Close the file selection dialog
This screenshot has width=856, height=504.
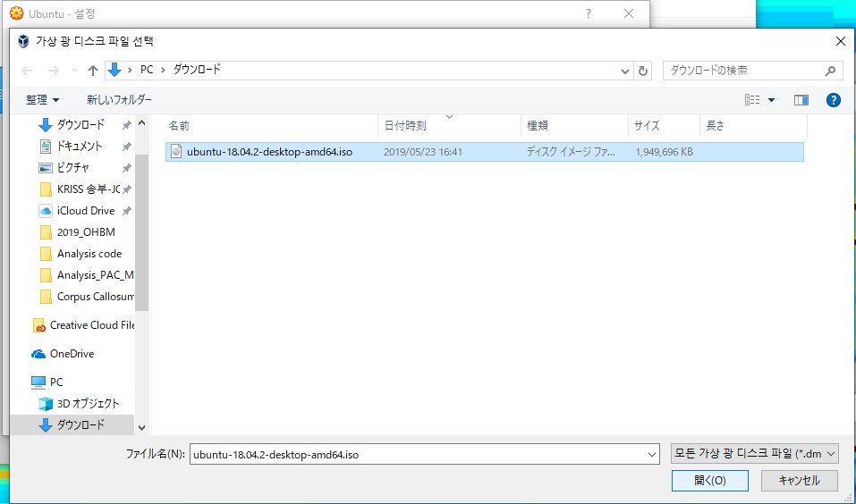coord(841,41)
